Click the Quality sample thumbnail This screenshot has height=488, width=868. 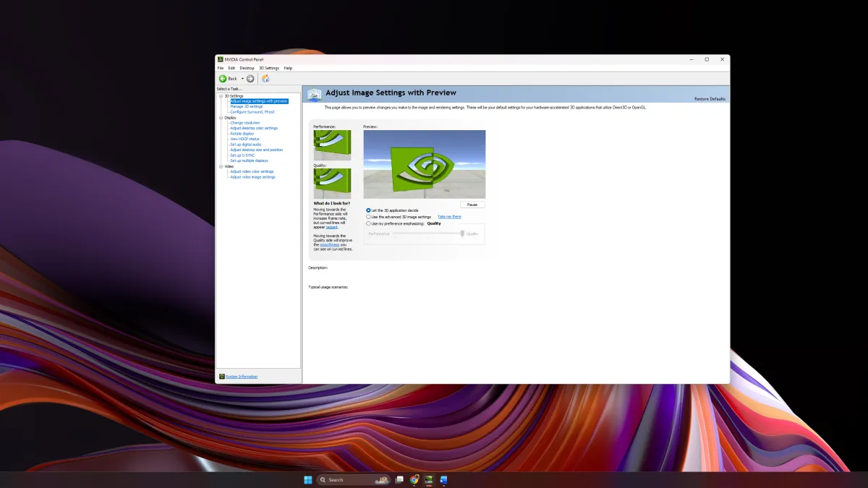tap(332, 184)
